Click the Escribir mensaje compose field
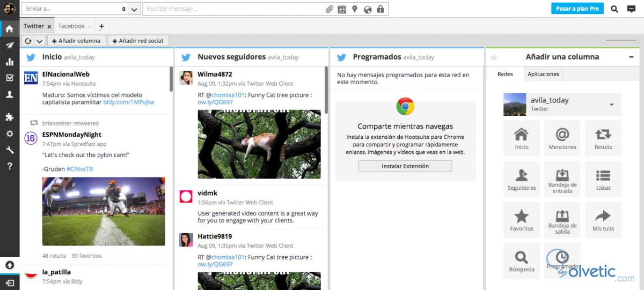 coord(234,9)
